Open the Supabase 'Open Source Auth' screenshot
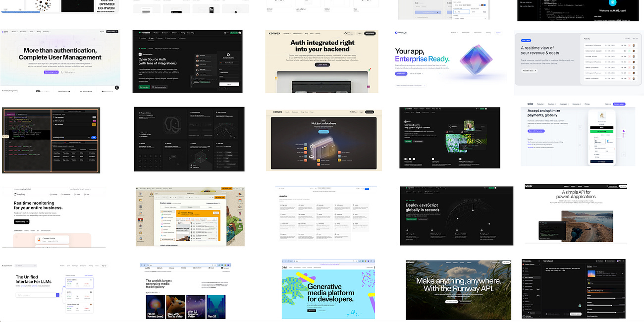 point(188,61)
